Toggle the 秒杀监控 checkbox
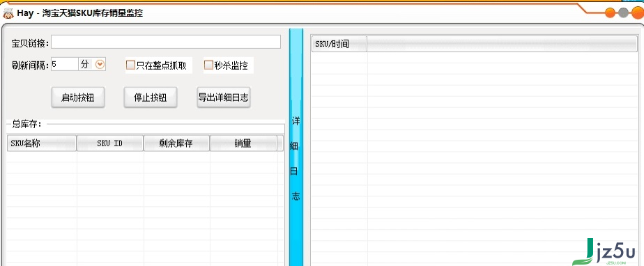 (x=208, y=65)
